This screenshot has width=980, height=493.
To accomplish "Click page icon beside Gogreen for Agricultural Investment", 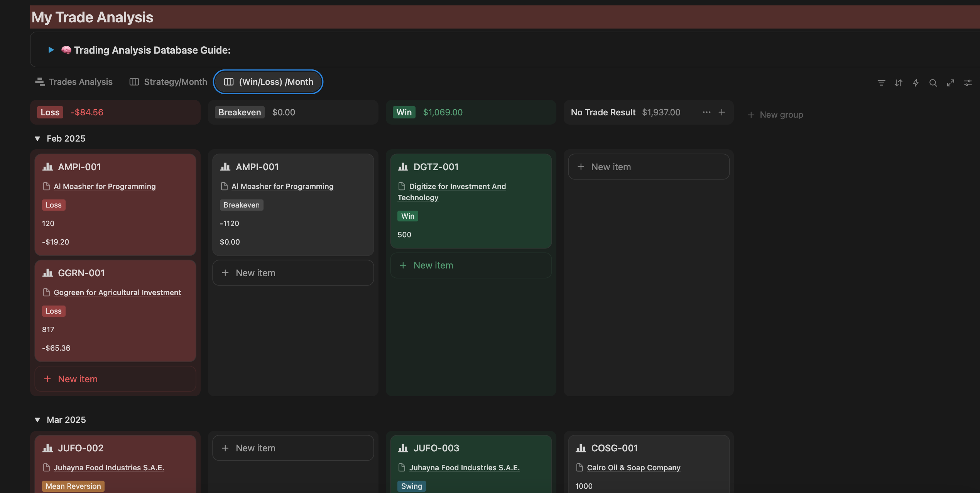I will click(46, 292).
